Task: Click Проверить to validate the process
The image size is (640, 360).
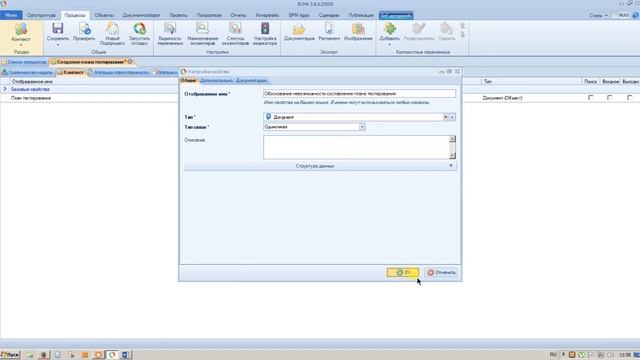Action: click(84, 29)
